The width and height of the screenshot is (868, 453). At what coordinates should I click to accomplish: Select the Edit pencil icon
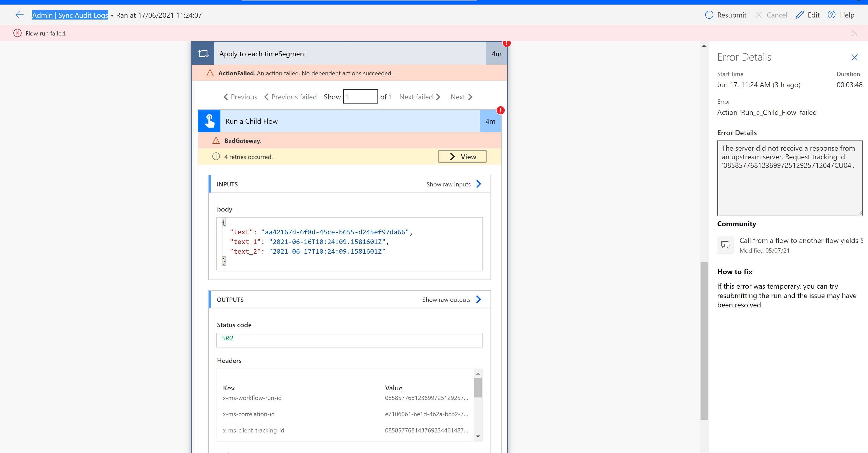click(800, 15)
